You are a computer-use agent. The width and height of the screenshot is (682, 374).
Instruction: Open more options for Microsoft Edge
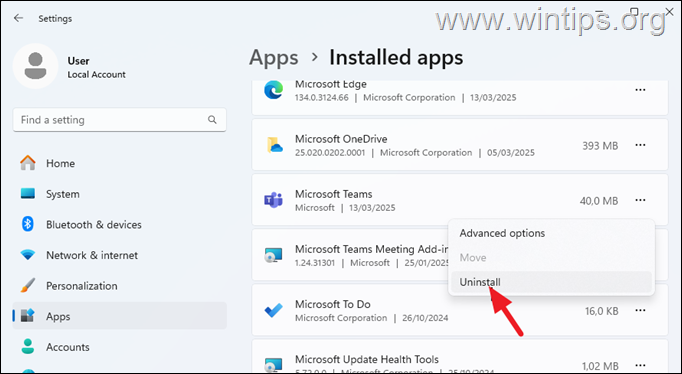[x=640, y=90]
